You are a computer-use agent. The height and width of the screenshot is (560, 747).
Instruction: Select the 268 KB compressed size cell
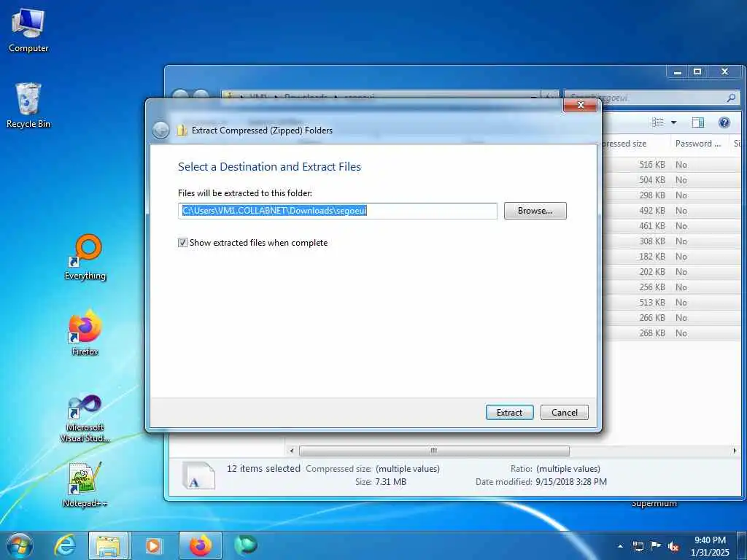pos(651,332)
